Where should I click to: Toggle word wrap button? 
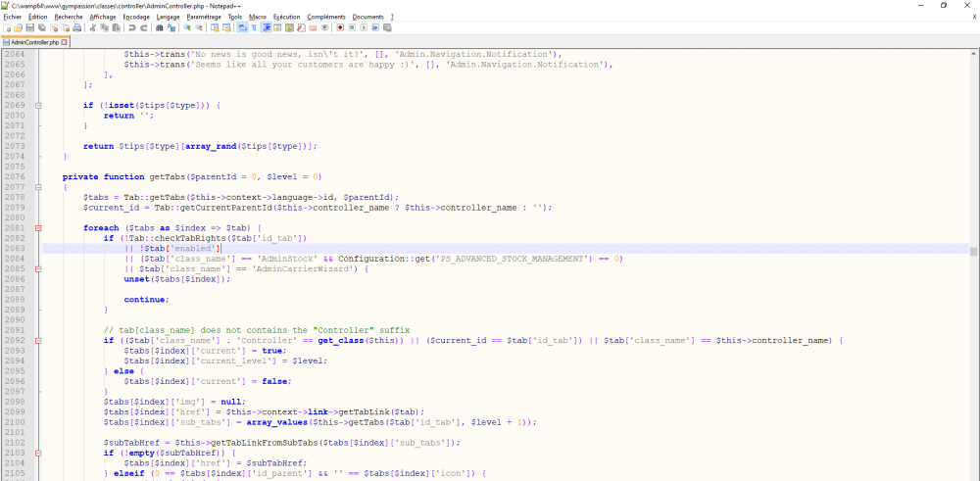click(x=242, y=27)
